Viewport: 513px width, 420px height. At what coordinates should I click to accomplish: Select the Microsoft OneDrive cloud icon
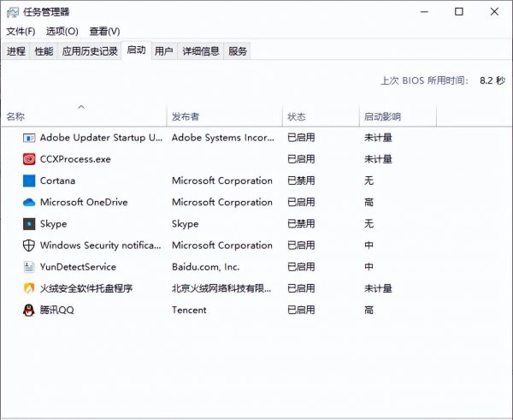coord(29,203)
